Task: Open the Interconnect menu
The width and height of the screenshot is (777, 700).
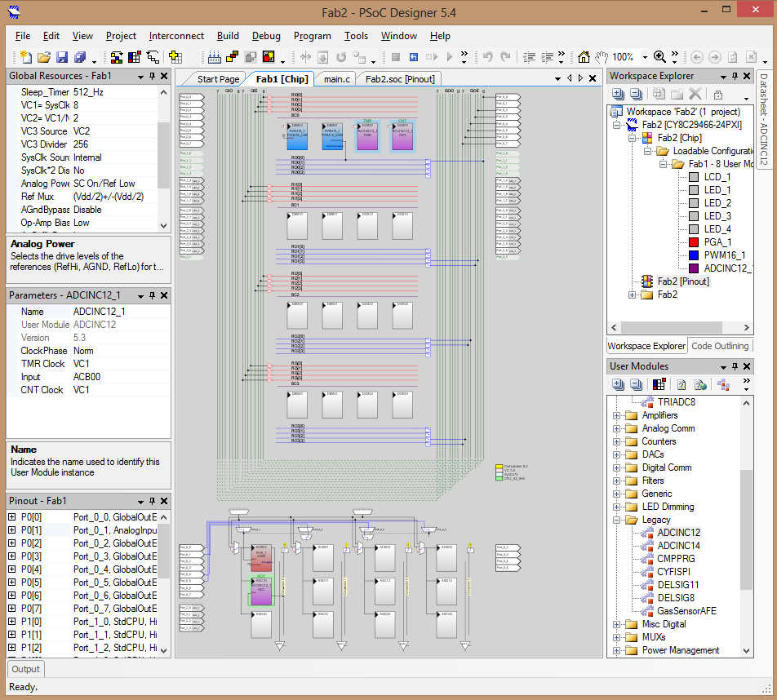Action: tap(176, 36)
